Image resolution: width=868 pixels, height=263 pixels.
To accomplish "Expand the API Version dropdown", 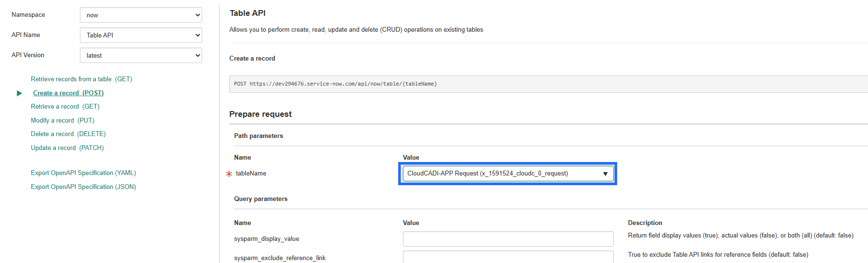I will [x=141, y=55].
